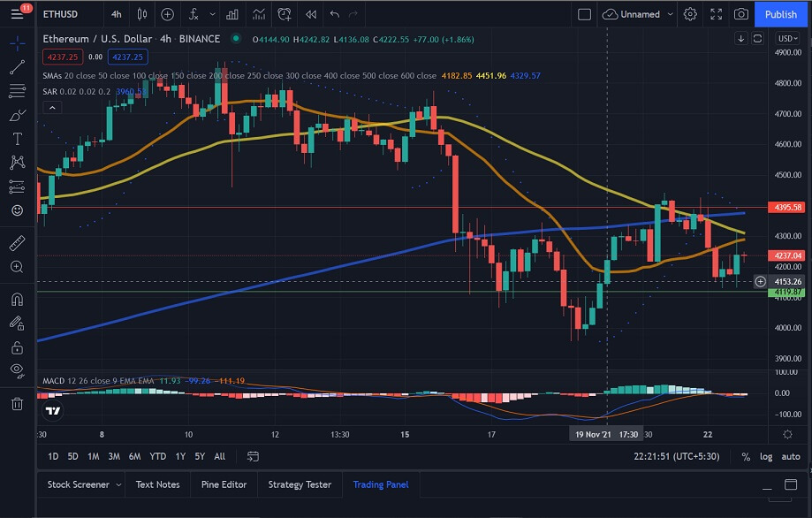The width and height of the screenshot is (812, 518).
Task: Select the Text annotation tool
Action: click(17, 139)
